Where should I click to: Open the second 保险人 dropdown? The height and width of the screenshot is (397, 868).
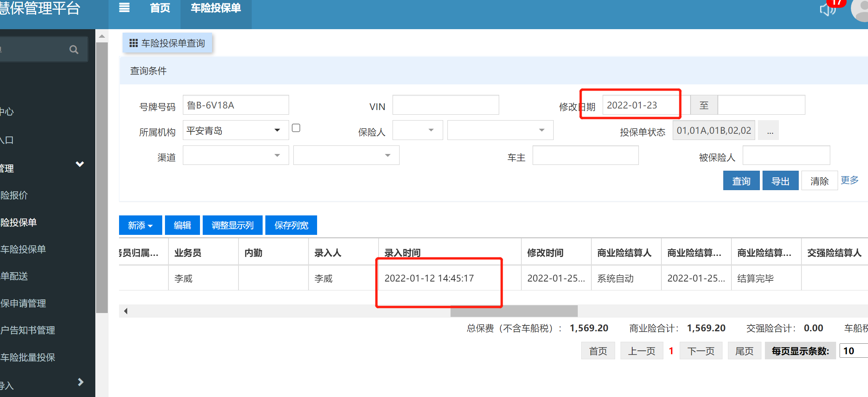click(x=500, y=130)
